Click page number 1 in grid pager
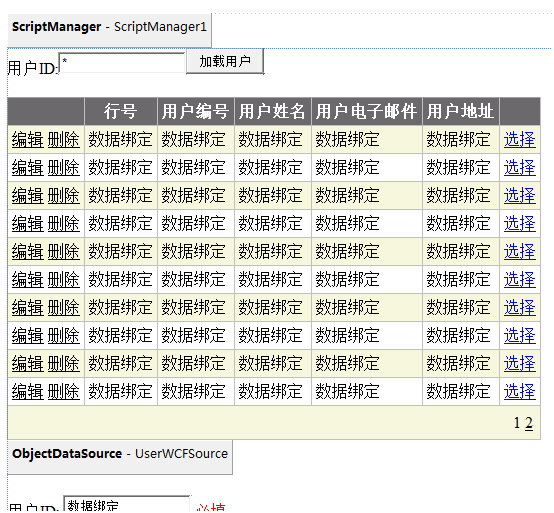The width and height of the screenshot is (554, 513). coord(517,423)
